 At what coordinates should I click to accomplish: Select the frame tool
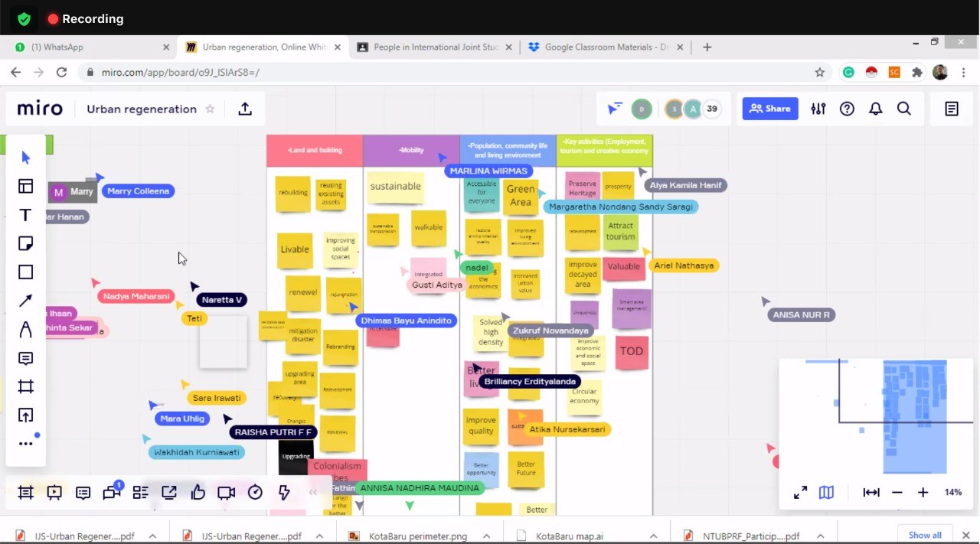coord(26,387)
